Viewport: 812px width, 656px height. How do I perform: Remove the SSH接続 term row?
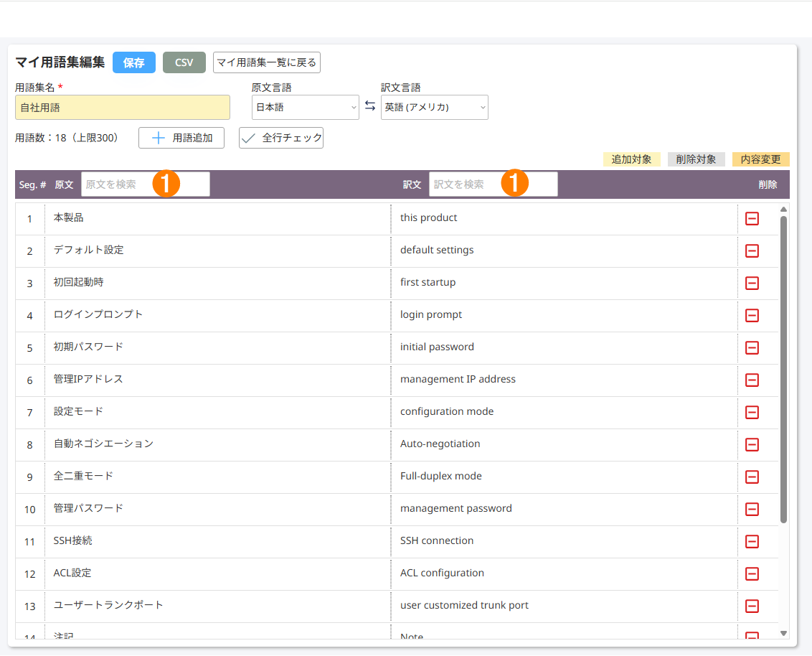pyautogui.click(x=752, y=541)
